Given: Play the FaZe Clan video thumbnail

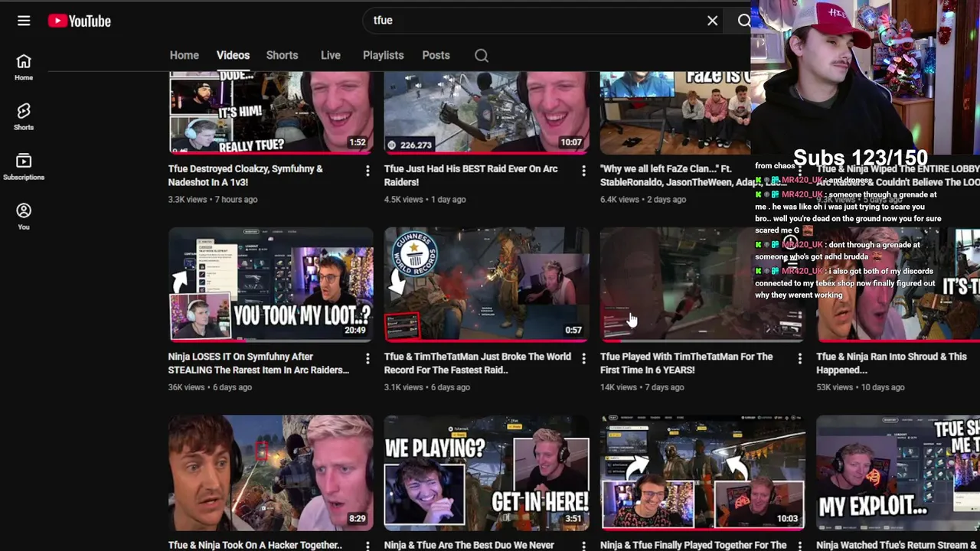Looking at the screenshot, I should click(x=675, y=112).
